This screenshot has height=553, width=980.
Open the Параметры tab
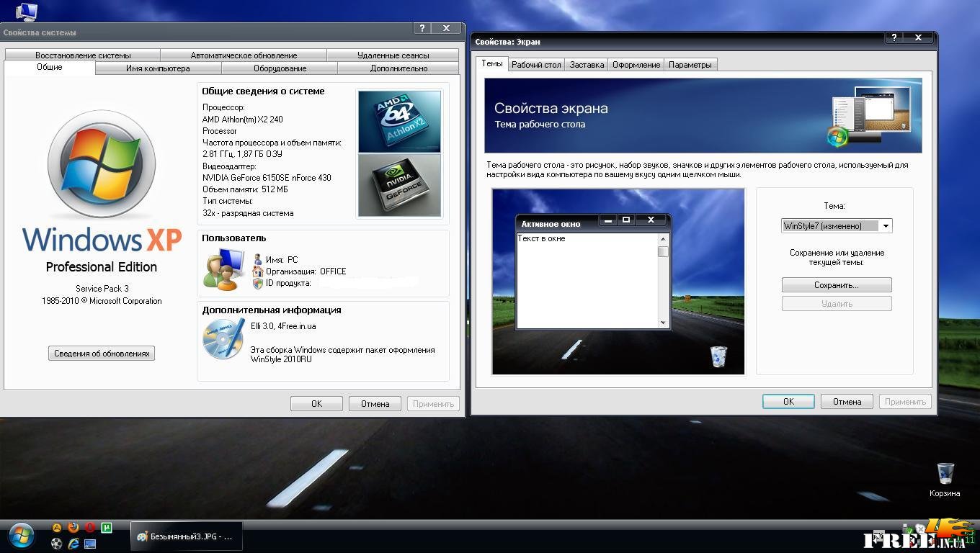tap(690, 65)
